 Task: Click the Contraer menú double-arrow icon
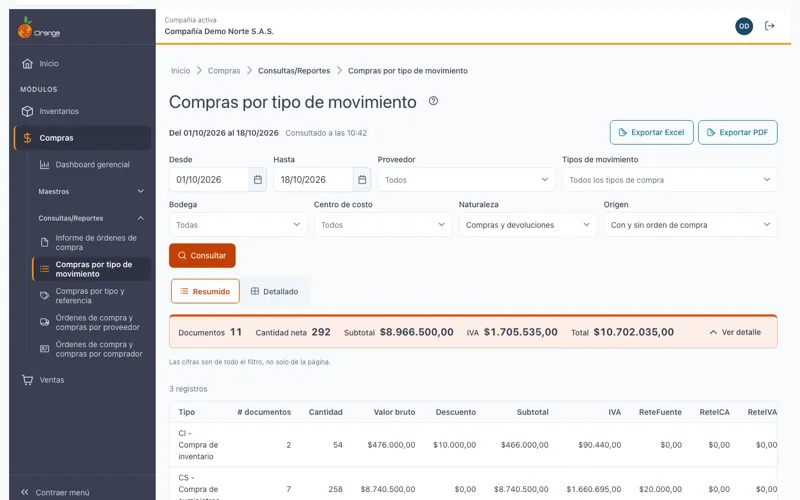tap(24, 492)
